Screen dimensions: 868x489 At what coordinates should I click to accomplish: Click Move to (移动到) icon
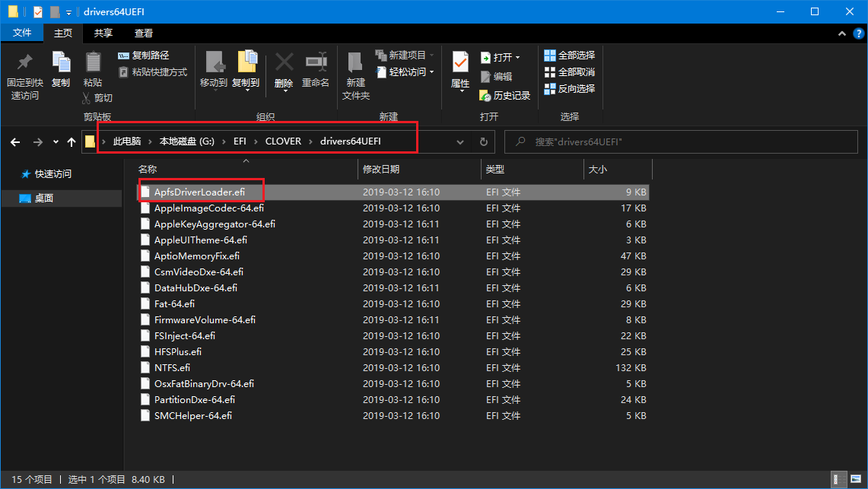[214, 62]
